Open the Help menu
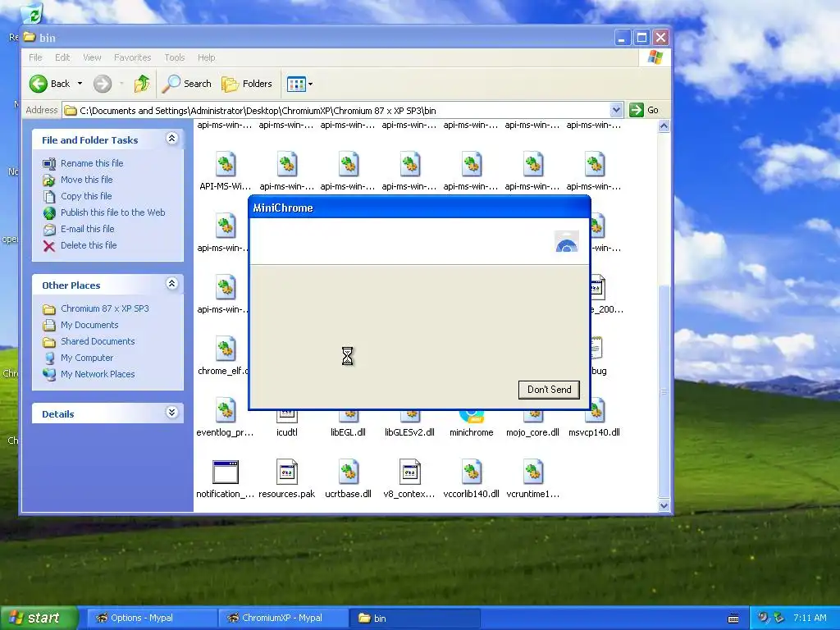840x630 pixels. (206, 57)
